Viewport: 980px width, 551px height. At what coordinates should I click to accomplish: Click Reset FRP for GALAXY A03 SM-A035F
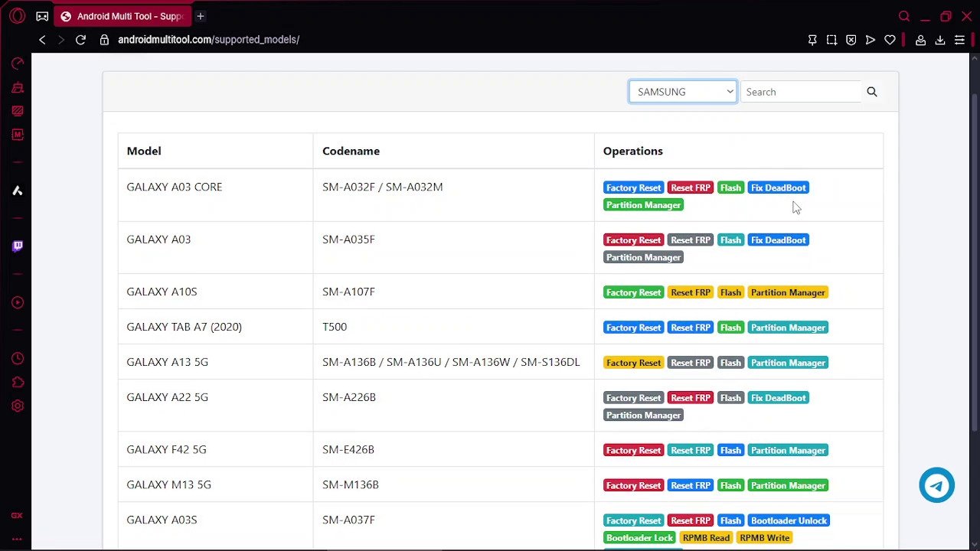click(691, 240)
